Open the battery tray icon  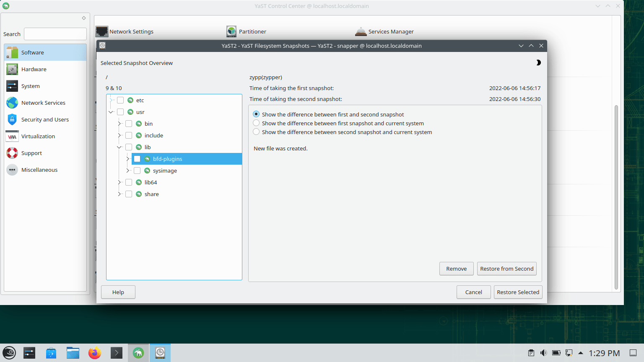(556, 353)
